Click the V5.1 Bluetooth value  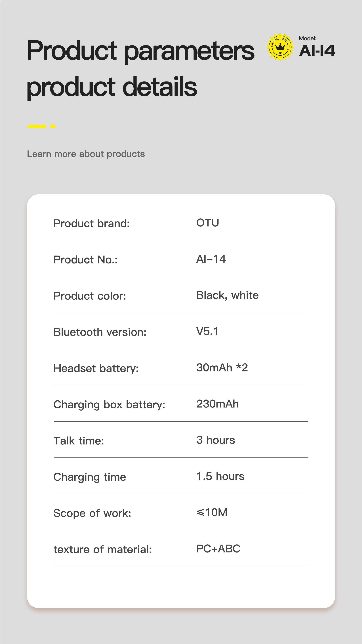point(207,331)
